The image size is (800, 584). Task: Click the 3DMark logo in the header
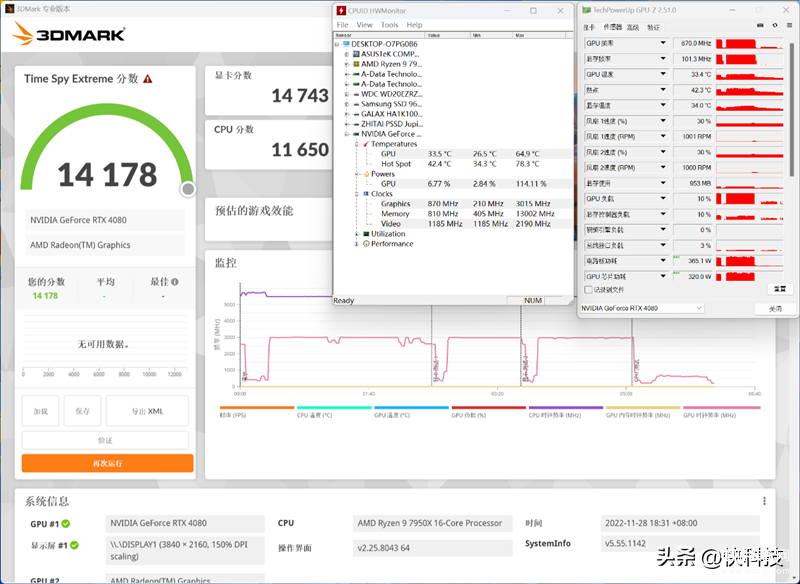(x=68, y=34)
